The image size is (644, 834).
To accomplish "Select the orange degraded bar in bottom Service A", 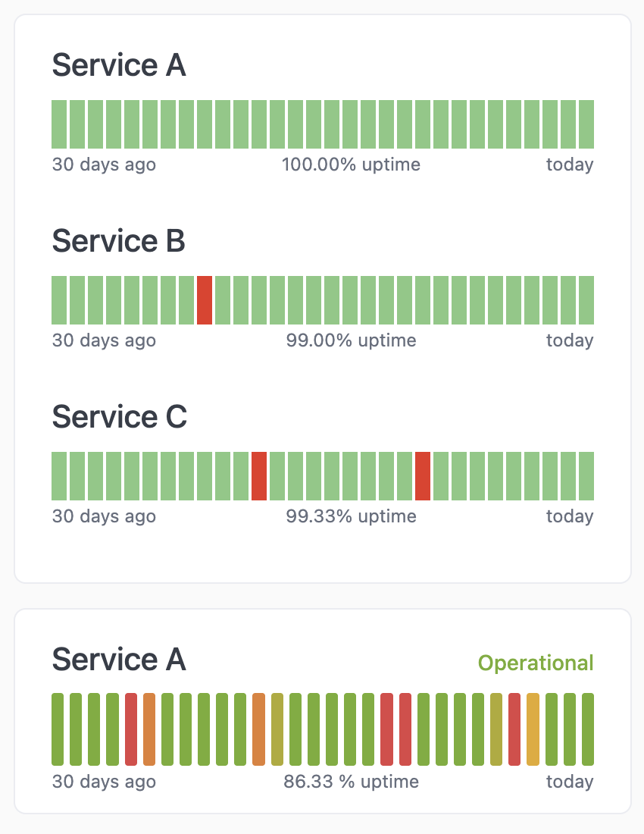I will 149,728.
